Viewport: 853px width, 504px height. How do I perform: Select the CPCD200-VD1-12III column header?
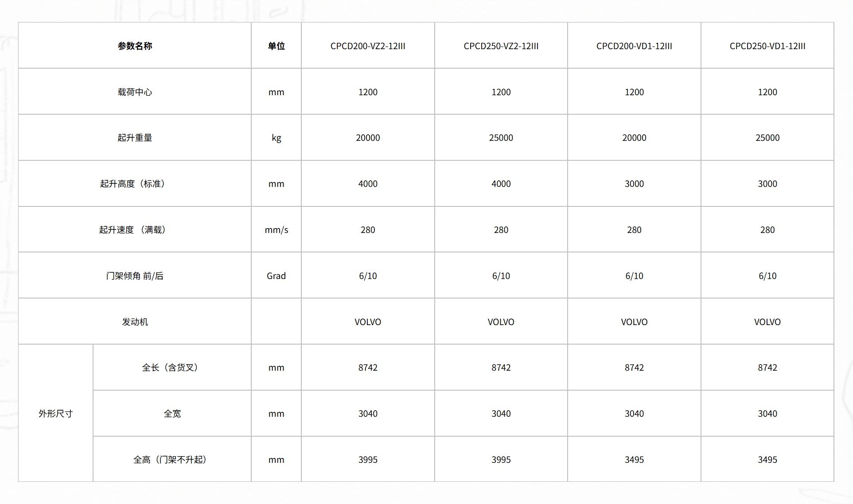pos(634,46)
